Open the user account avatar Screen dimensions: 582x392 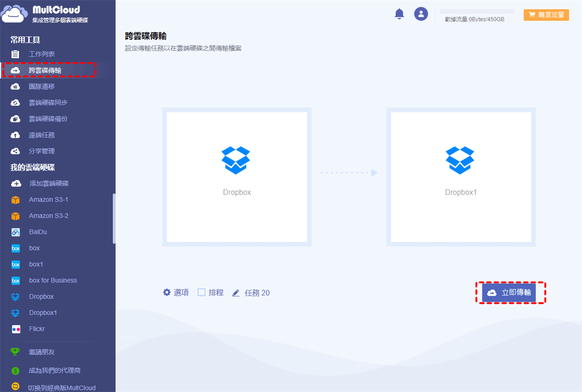(x=421, y=14)
